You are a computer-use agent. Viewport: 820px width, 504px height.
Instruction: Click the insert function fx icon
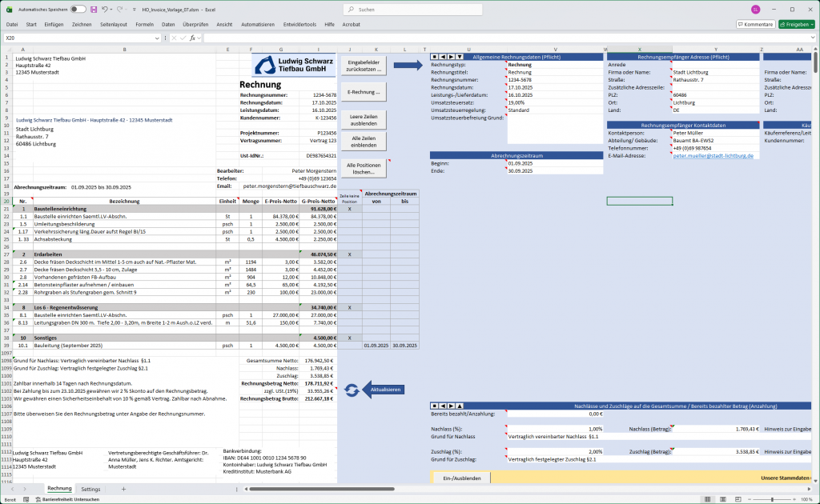coord(193,38)
